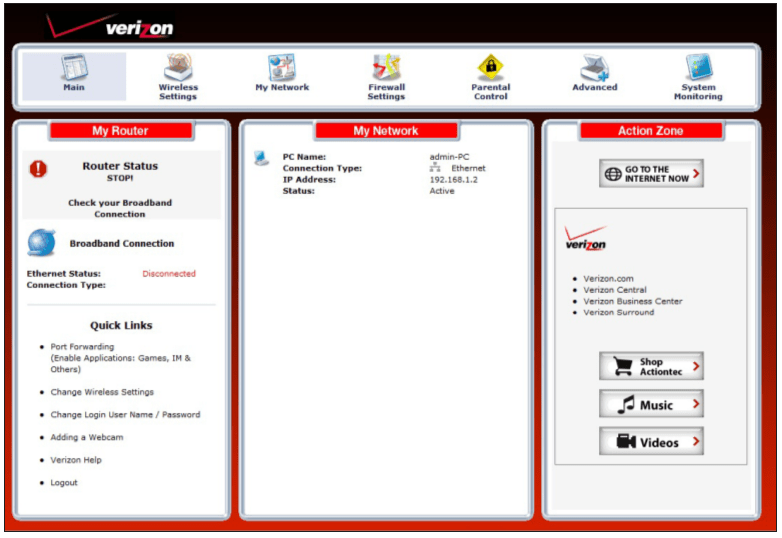Click the Quick Links heading
This screenshot has width=782, height=538.
[121, 326]
